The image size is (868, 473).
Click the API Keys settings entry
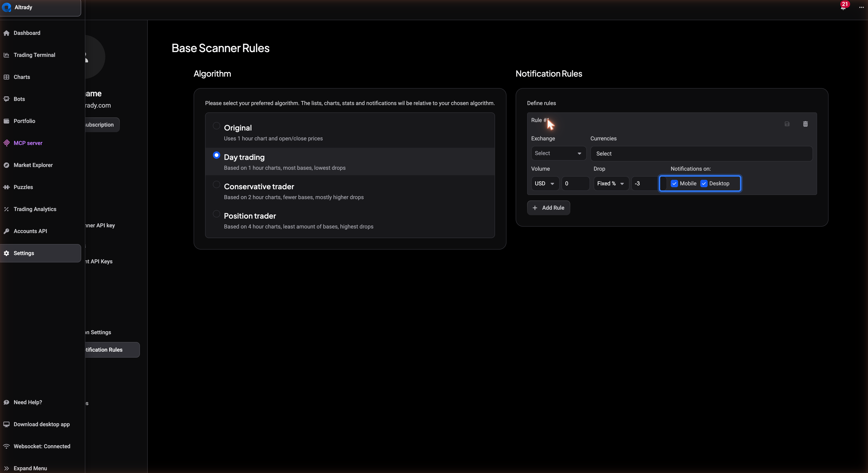(x=99, y=262)
